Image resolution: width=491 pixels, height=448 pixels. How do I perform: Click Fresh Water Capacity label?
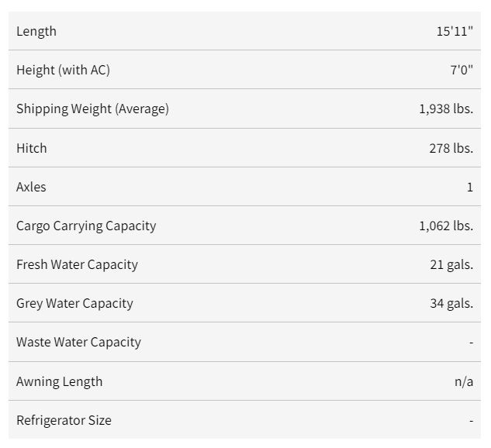coord(77,264)
